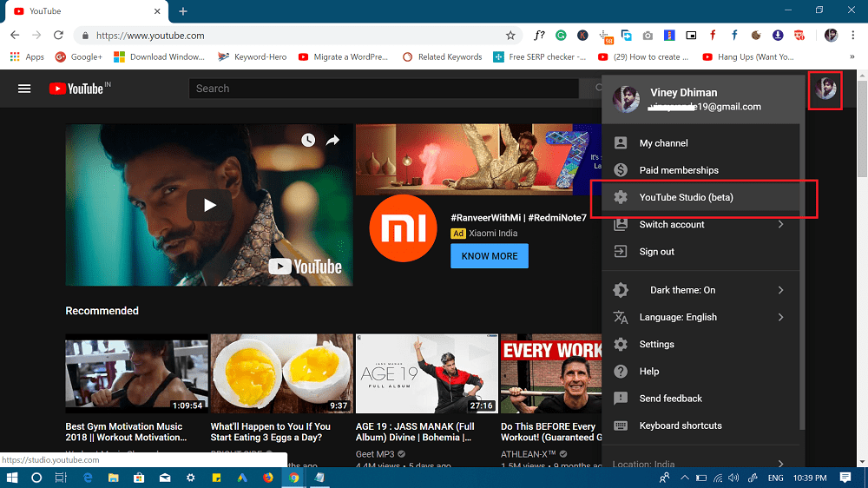
Task: Open the Keyword-Hero bookmark
Action: pyautogui.click(x=253, y=56)
